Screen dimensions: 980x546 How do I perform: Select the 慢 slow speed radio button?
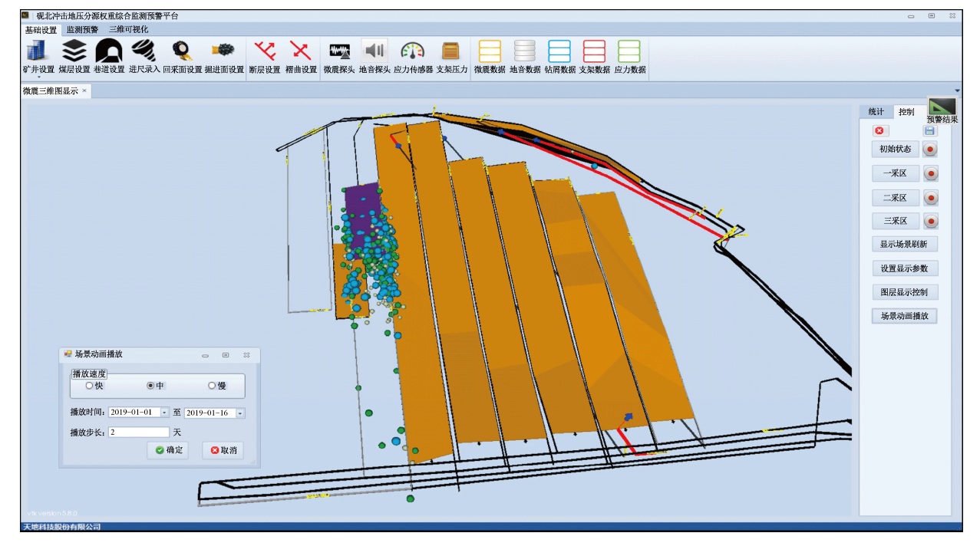coord(212,386)
